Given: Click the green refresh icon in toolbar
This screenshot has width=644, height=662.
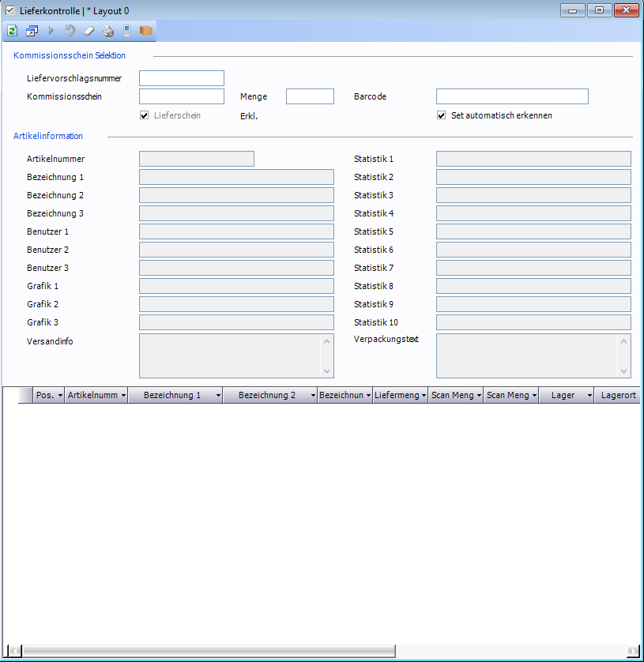Looking at the screenshot, I should pos(12,31).
